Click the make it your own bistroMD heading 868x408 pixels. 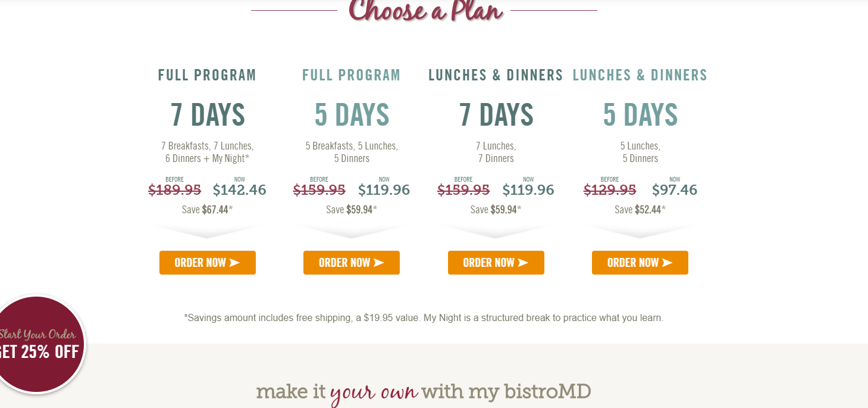(424, 392)
